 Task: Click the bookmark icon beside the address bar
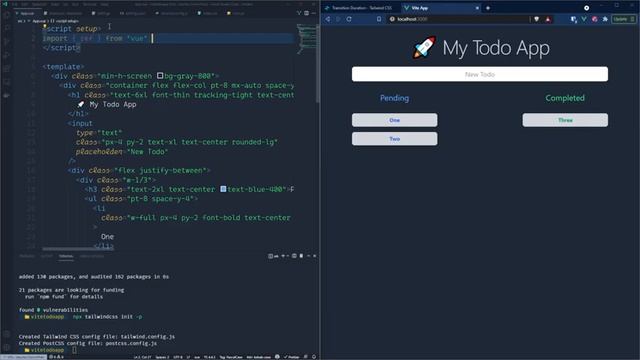click(379, 19)
